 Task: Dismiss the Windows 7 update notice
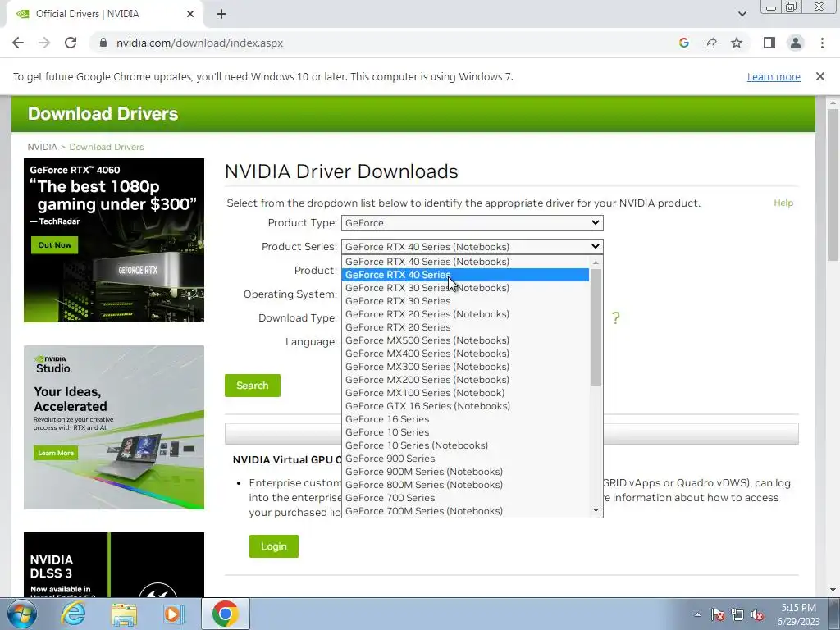coord(820,76)
